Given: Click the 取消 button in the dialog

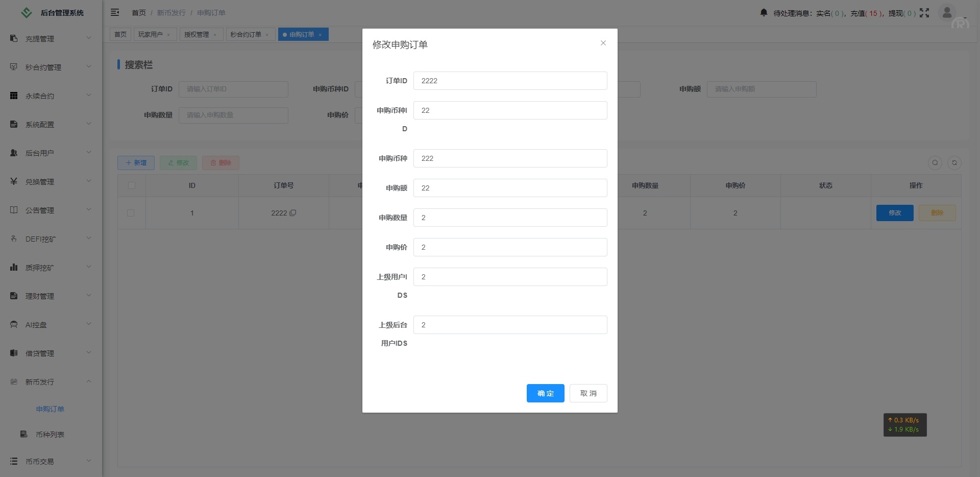Looking at the screenshot, I should (588, 393).
